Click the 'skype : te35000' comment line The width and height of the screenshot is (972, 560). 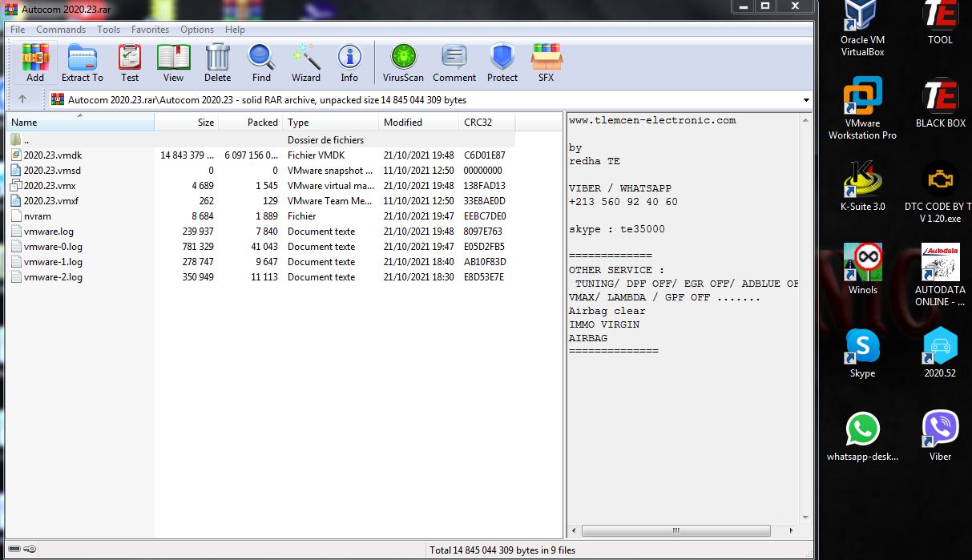[x=617, y=229]
